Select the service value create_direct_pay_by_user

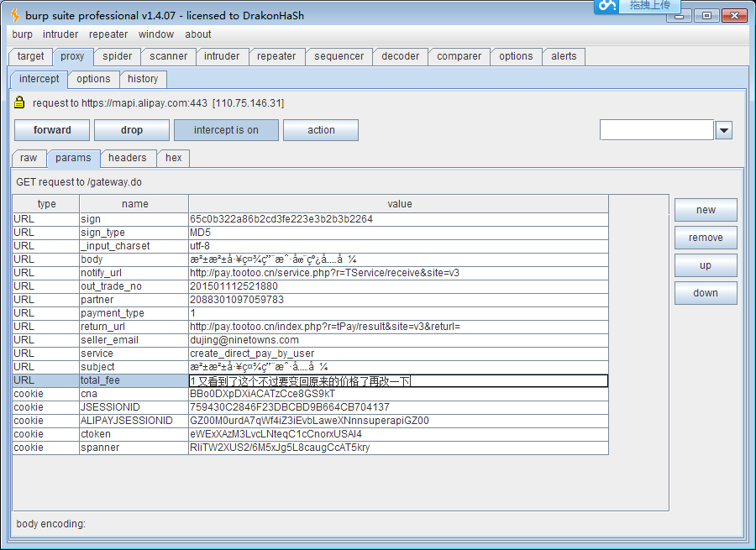(398, 354)
